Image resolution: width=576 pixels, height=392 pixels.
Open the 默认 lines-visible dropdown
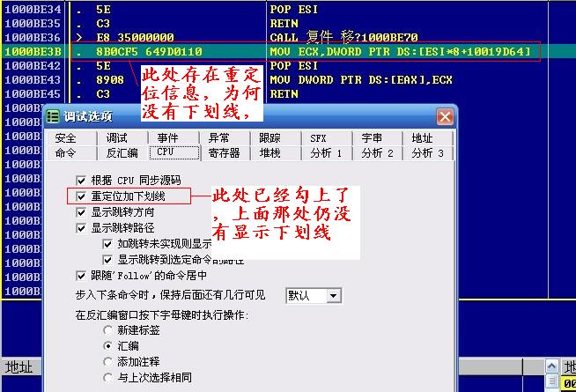[x=314, y=295]
